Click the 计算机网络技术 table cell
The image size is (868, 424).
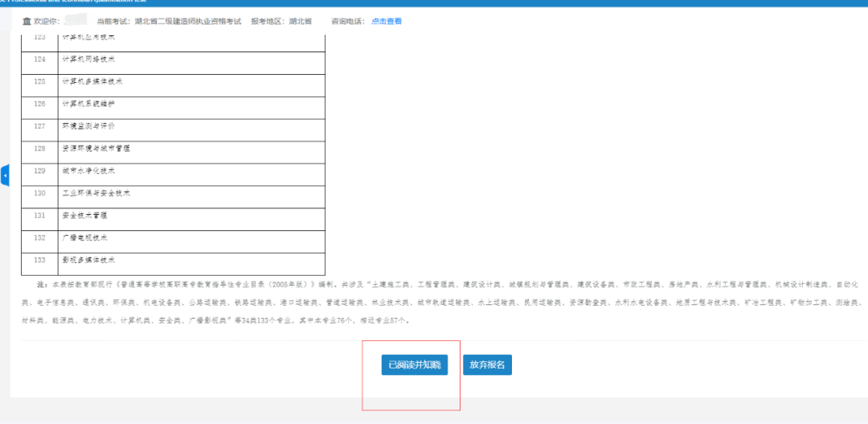pos(191,64)
